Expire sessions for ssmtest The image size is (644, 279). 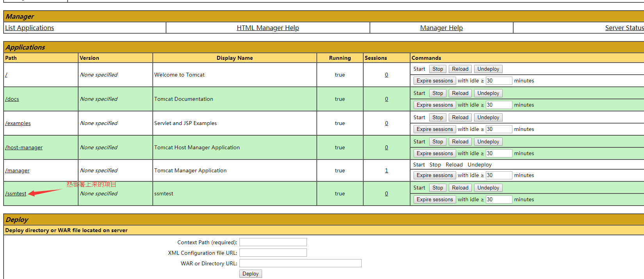click(435, 199)
